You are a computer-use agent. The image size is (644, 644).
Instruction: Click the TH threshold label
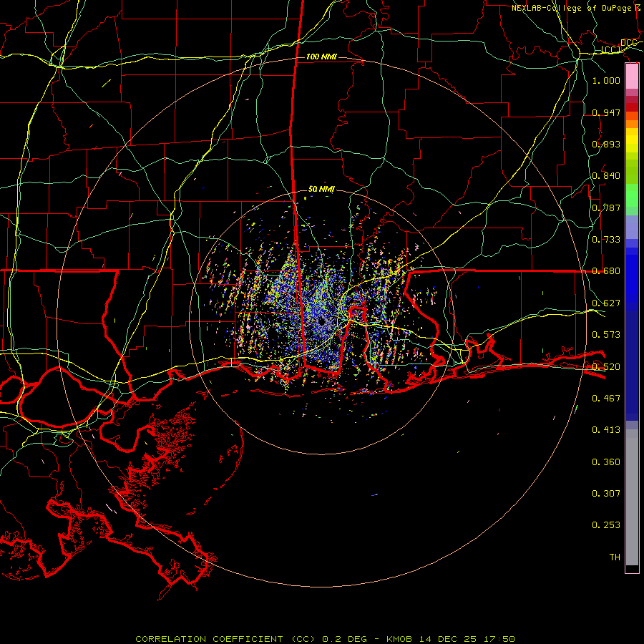point(615,557)
